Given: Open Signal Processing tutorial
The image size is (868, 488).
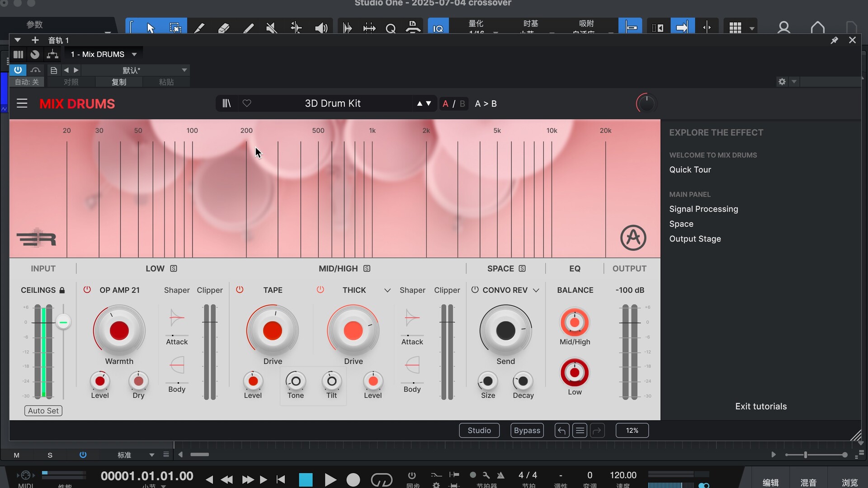Looking at the screenshot, I should click(x=703, y=209).
